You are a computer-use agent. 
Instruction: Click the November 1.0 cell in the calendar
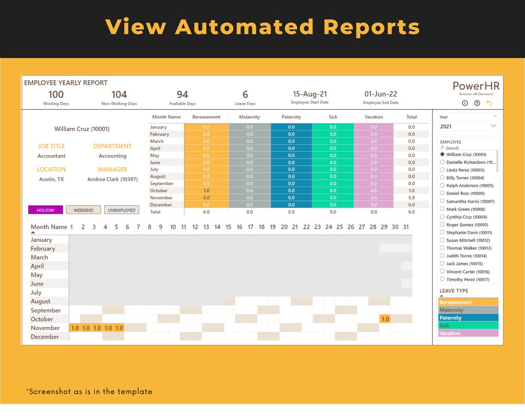(x=75, y=327)
